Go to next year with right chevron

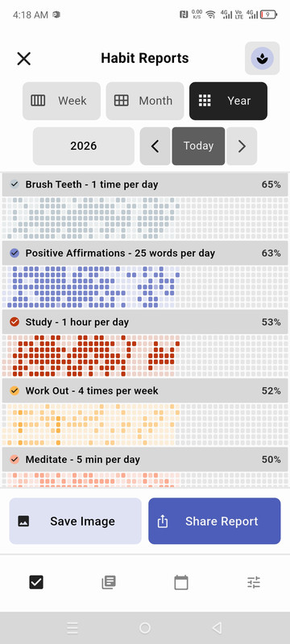pos(242,146)
